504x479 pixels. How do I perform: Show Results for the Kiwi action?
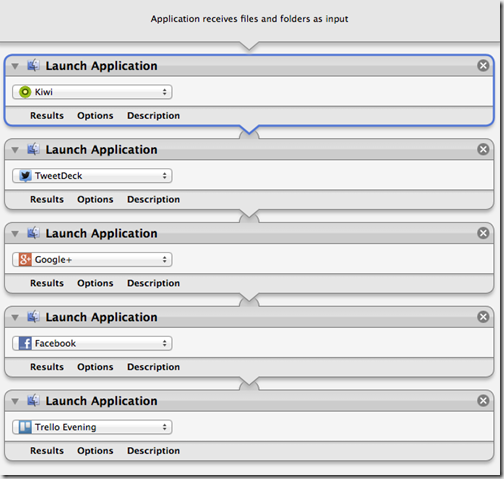coord(47,116)
